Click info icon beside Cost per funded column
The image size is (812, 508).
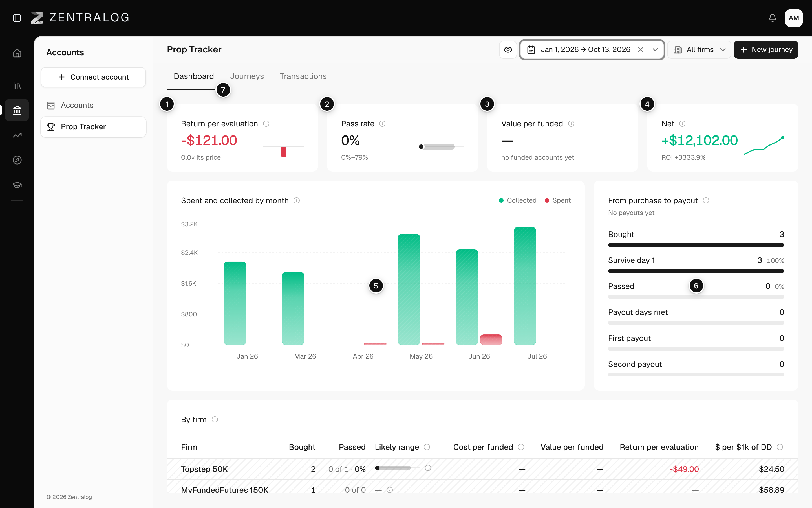tap(521, 447)
